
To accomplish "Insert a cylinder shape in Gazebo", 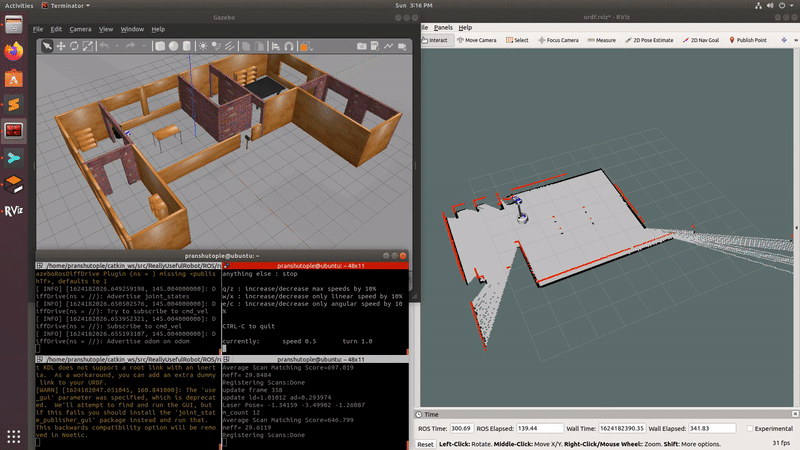I will coord(187,46).
